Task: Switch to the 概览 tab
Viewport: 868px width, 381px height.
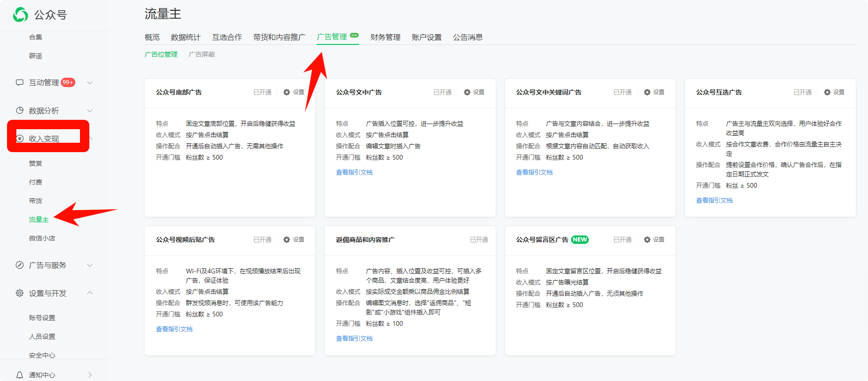Action: 152,37
